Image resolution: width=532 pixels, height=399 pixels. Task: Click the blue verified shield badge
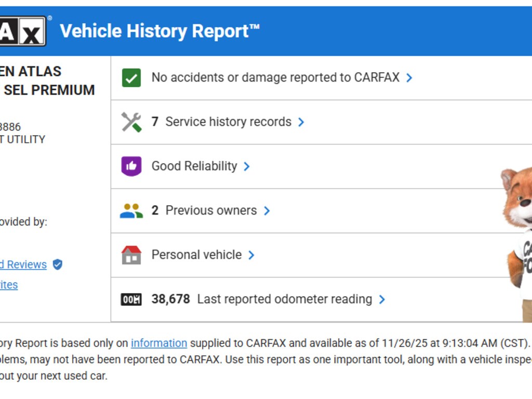click(x=58, y=264)
